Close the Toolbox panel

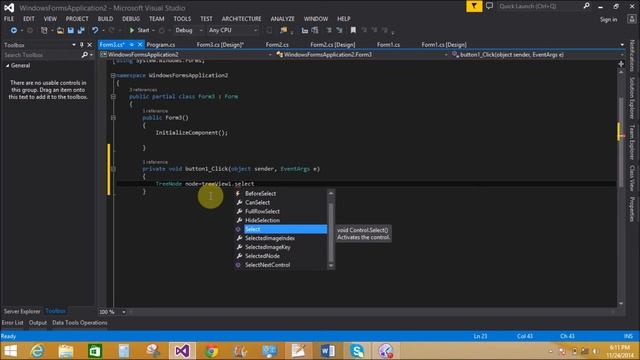pos(90,45)
